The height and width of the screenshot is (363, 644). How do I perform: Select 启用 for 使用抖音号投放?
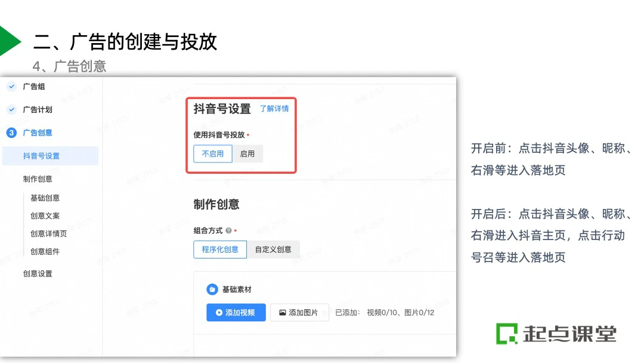247,153
